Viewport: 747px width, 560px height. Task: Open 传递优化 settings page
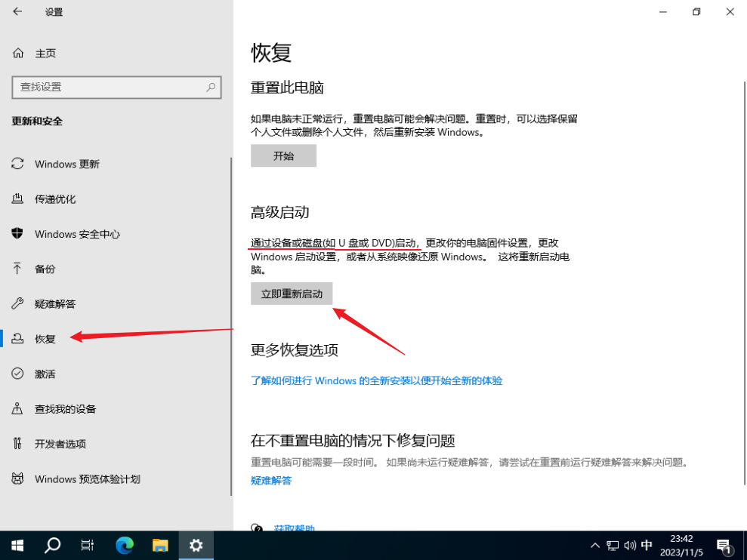[55, 199]
